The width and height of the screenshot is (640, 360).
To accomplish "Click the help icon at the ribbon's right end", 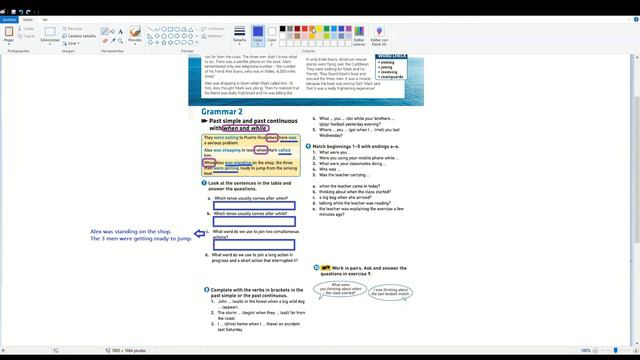I will pyautogui.click(x=636, y=20).
